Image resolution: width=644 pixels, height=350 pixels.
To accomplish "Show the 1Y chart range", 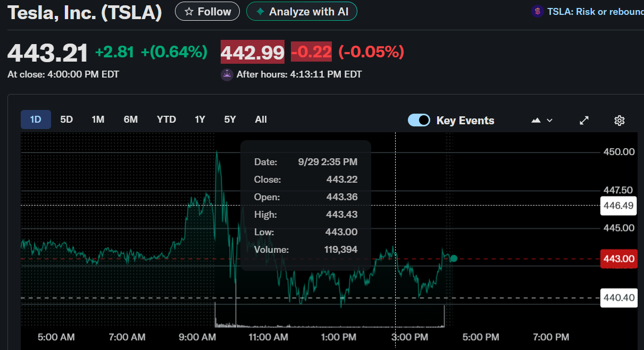I will pos(200,119).
